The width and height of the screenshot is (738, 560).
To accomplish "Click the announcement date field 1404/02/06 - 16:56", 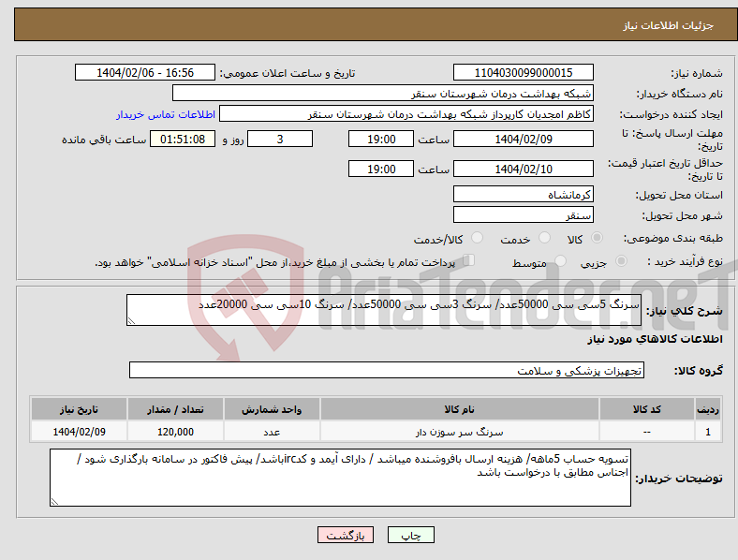I will (145, 72).
